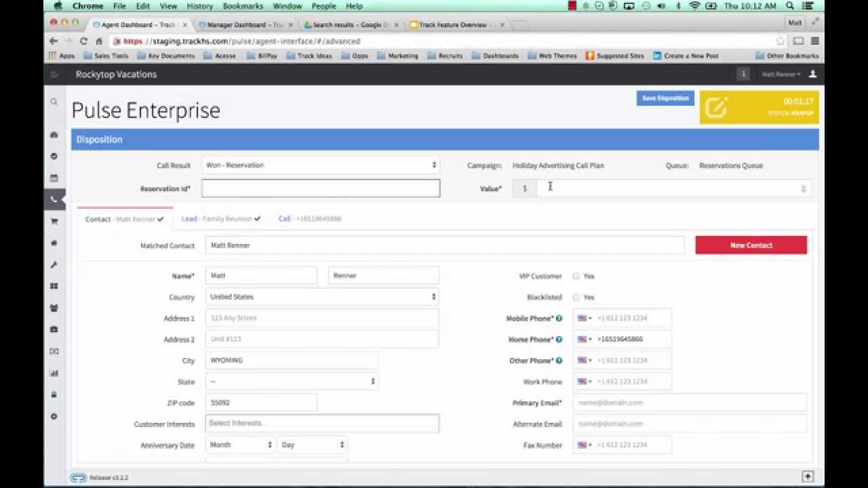The image size is (868, 488).
Task: Open the Anniversary Month dropdown
Action: pos(239,445)
